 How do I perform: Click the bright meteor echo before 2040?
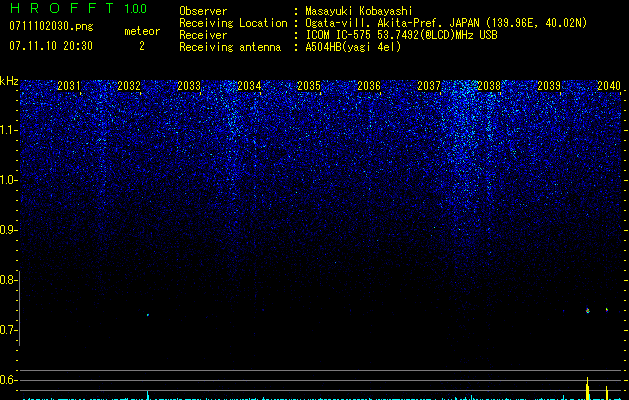click(x=588, y=310)
